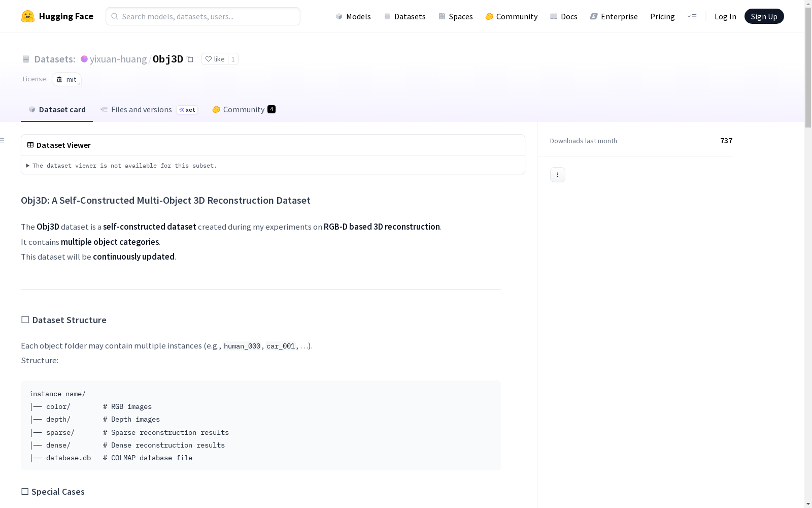Click the Datasets stack icon beside the title
Image resolution: width=812 pixels, height=508 pixels.
pos(26,59)
